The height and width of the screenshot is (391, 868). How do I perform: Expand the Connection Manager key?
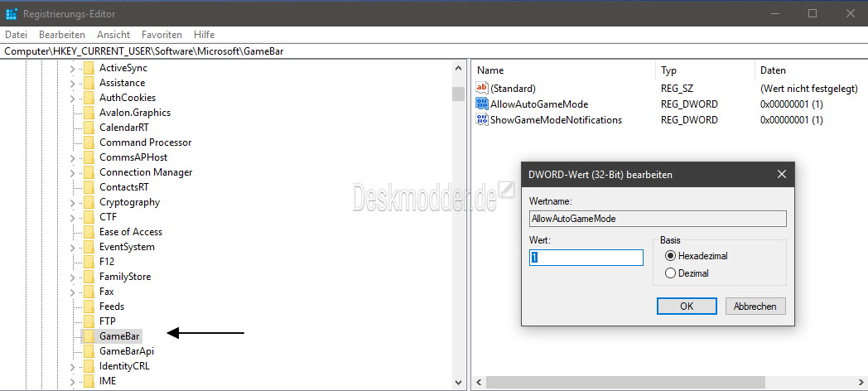point(73,173)
